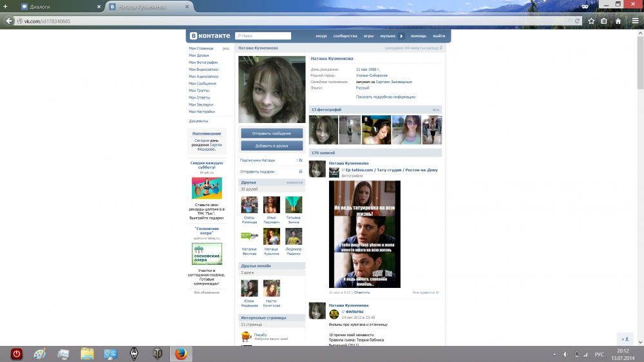644x362 pixels.
Task: Open Paint from the taskbar
Action: tap(40, 354)
